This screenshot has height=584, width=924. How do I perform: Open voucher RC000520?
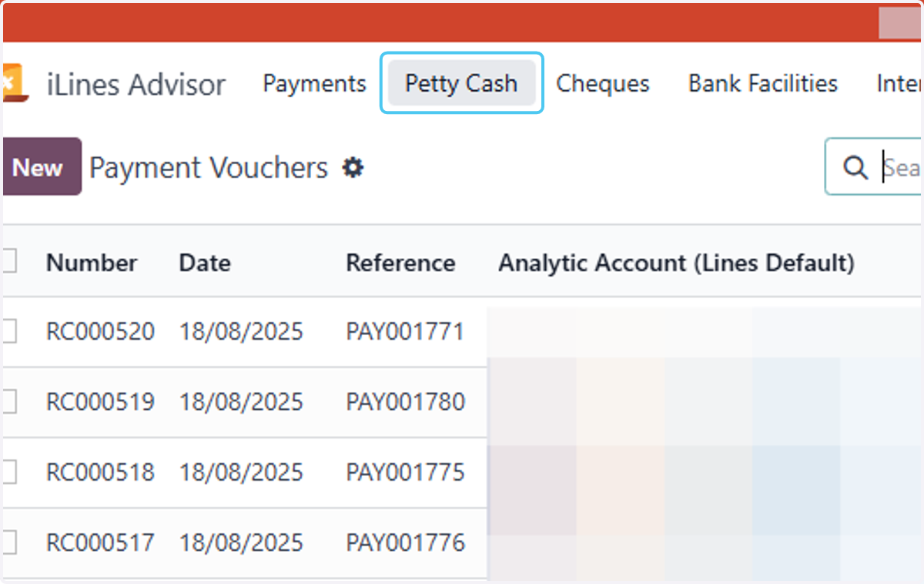[x=100, y=332]
